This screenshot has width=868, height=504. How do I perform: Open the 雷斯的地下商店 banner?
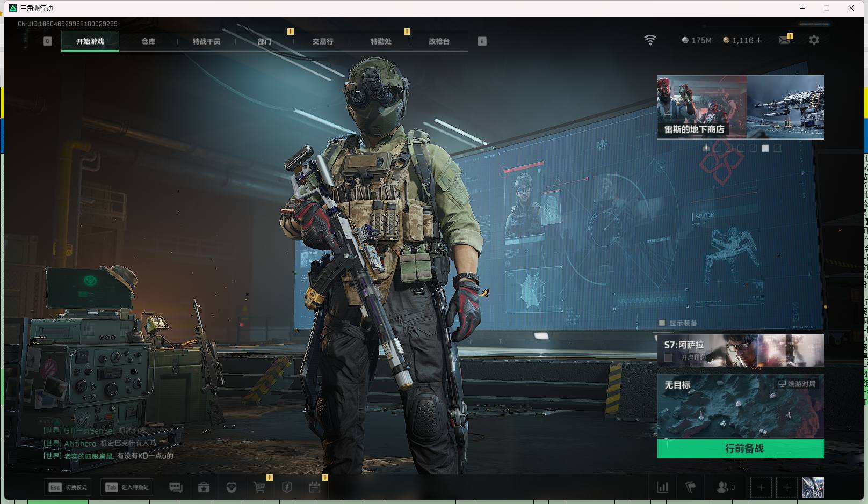[x=741, y=107]
